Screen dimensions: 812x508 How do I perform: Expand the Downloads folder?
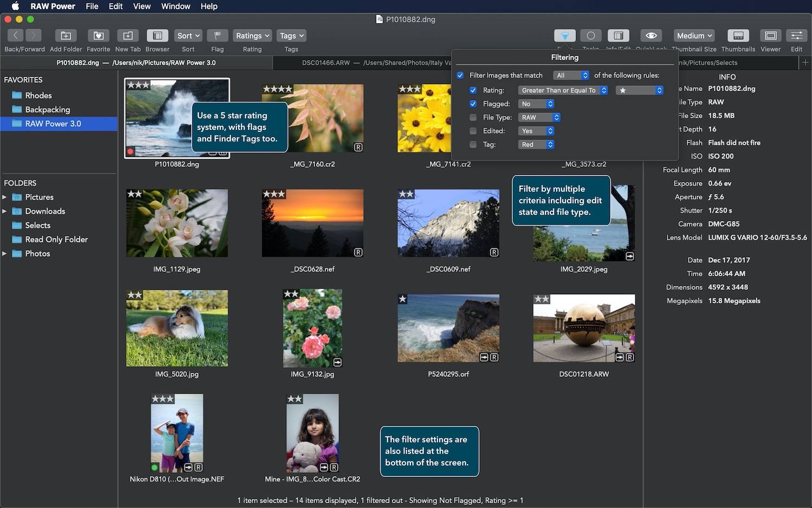point(4,211)
